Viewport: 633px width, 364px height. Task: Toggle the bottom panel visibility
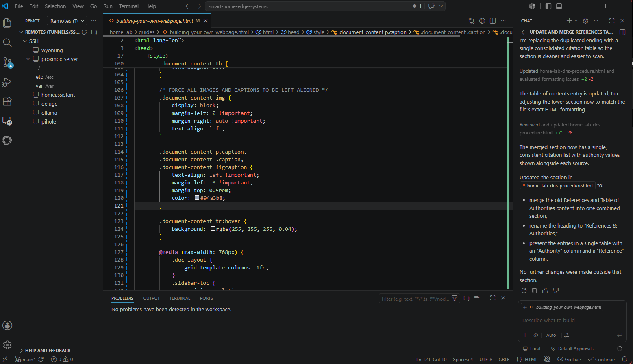[x=559, y=6]
